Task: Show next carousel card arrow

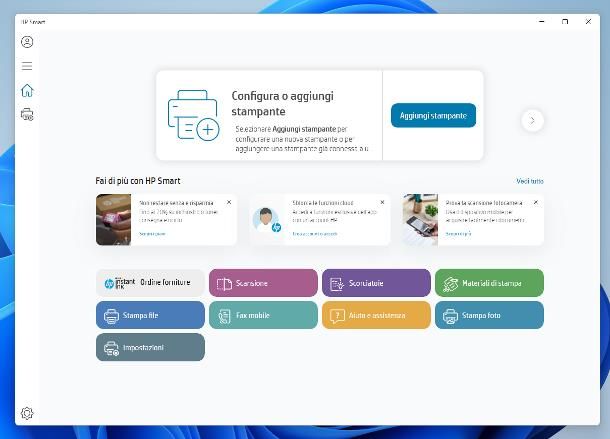Action: pyautogui.click(x=532, y=121)
